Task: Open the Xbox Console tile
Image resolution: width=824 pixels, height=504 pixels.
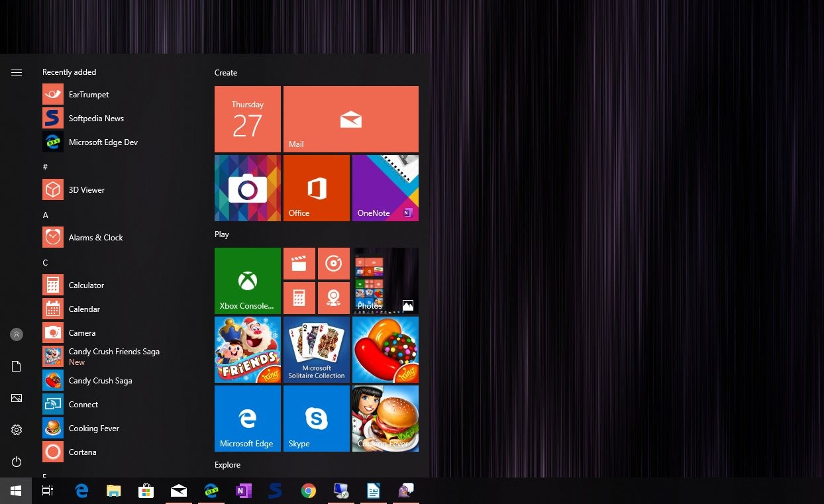Action: [x=248, y=281]
